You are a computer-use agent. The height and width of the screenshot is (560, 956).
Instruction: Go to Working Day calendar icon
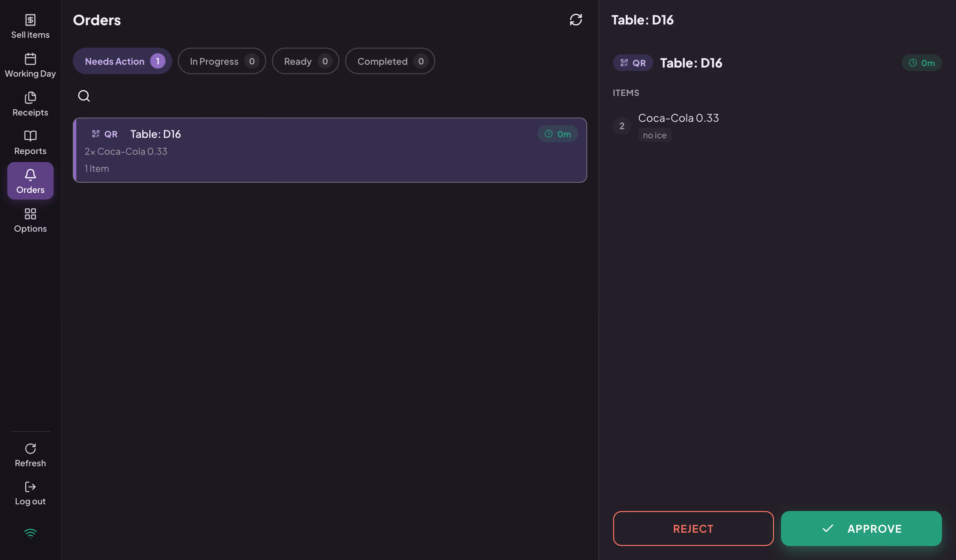[x=30, y=59]
